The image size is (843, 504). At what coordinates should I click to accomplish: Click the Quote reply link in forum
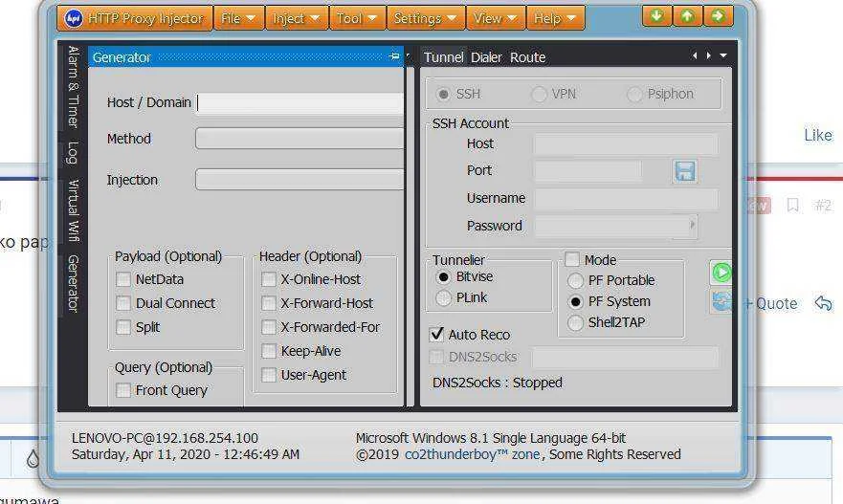point(771,303)
